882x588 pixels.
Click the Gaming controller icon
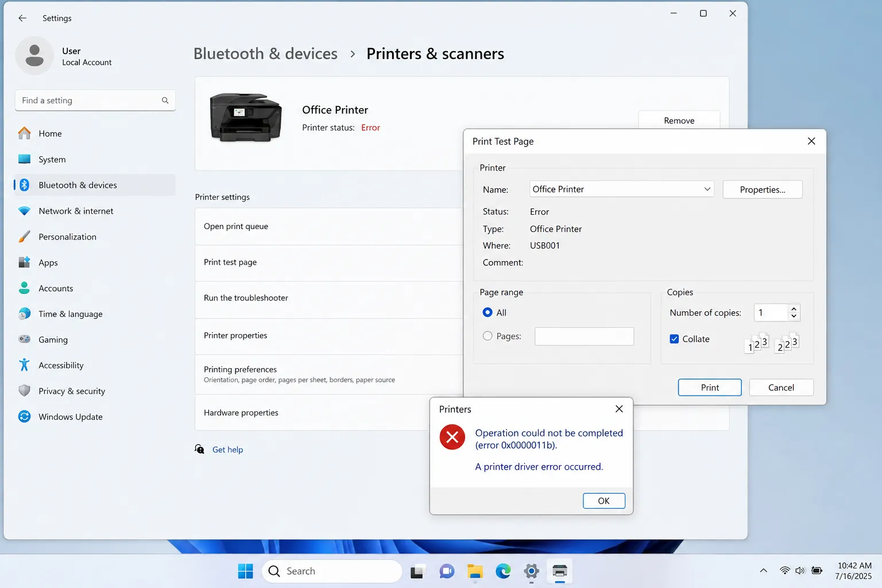point(24,339)
